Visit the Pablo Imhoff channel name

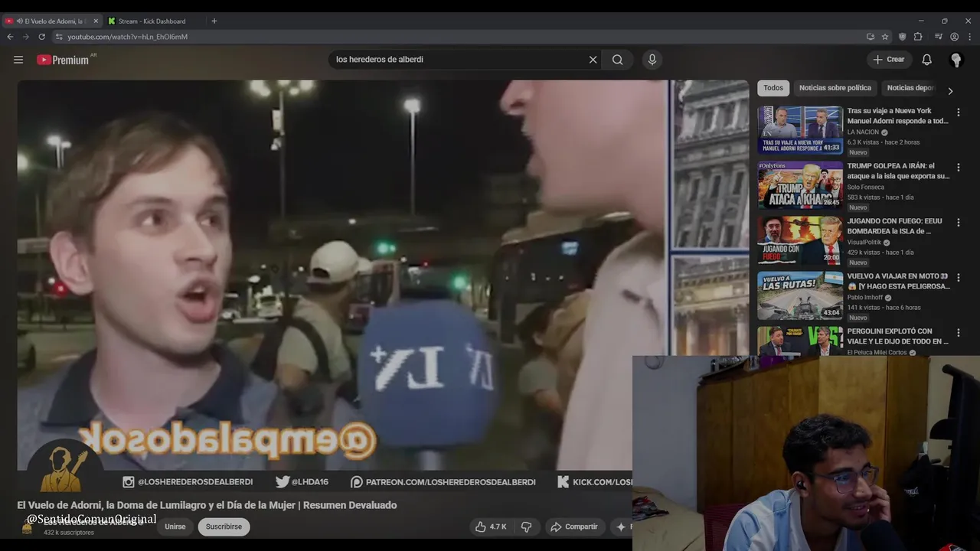coord(865,298)
